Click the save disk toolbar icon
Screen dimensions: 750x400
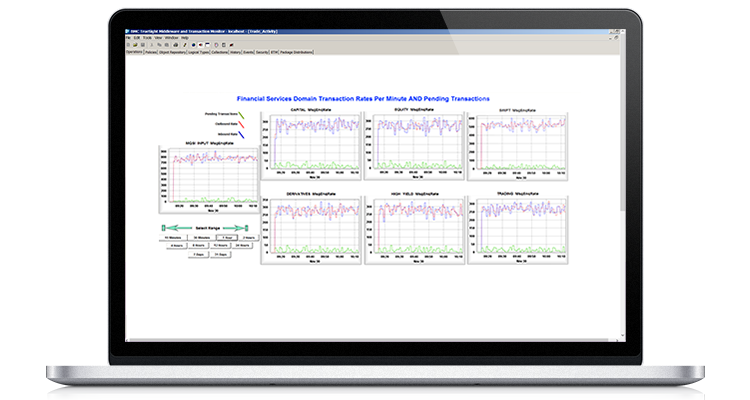point(143,45)
